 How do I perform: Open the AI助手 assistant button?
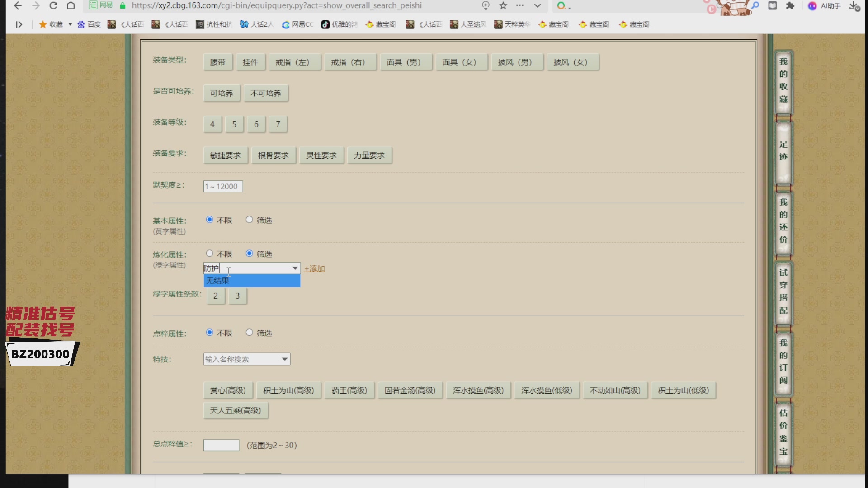click(824, 5)
